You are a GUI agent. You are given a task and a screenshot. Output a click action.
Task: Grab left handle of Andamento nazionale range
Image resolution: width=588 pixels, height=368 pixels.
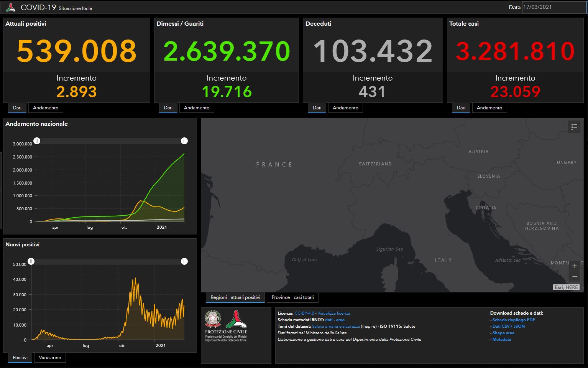click(37, 141)
